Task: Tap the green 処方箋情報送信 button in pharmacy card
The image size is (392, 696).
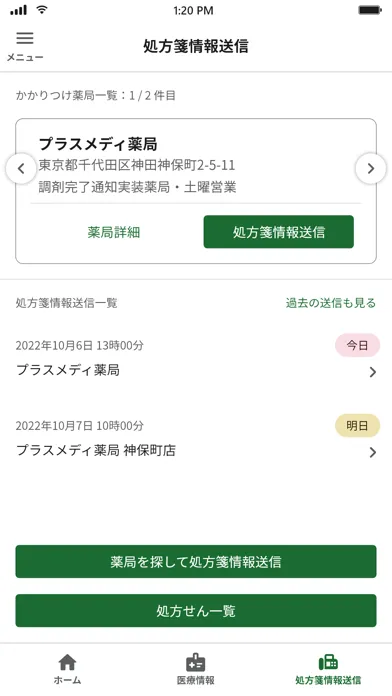Action: (x=279, y=232)
